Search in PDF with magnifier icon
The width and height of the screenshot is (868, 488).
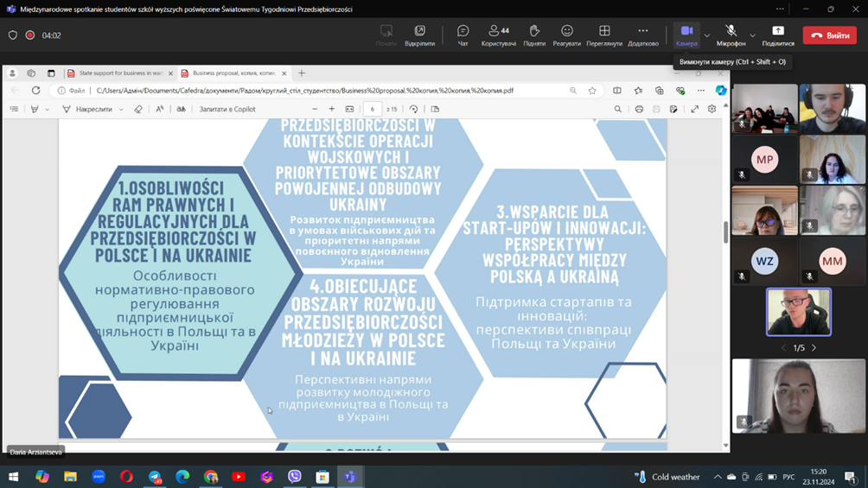(x=618, y=110)
